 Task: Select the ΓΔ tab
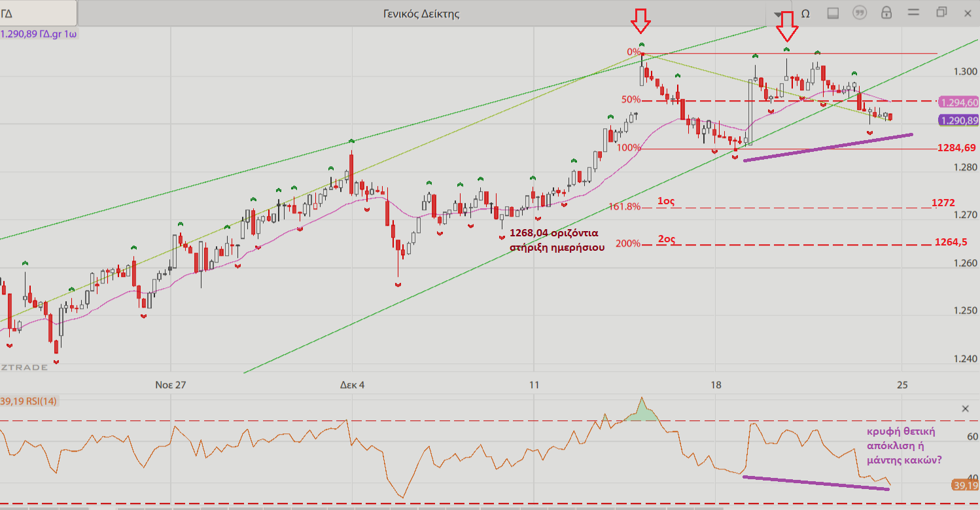(x=38, y=12)
